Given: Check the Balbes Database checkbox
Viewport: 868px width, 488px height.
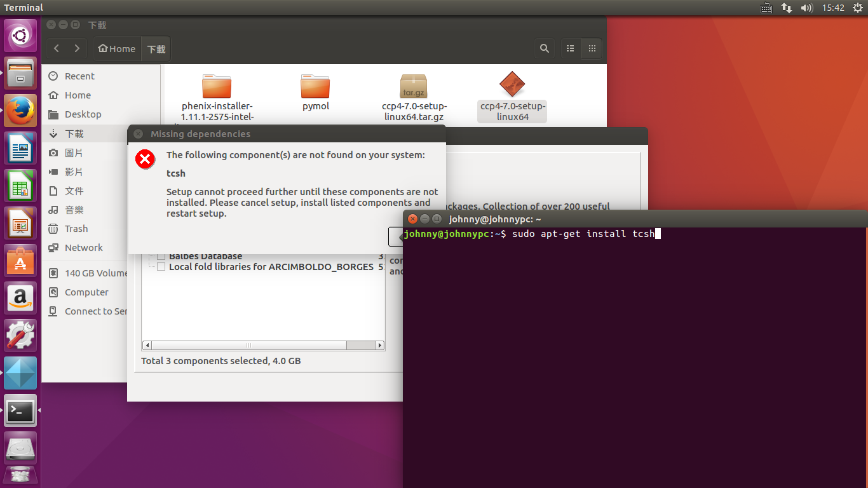Looking at the screenshot, I should 161,257.
